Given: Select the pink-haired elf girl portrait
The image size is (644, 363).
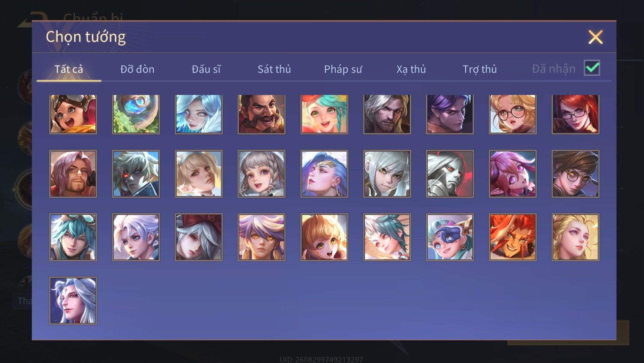Looking at the screenshot, I should tap(513, 174).
